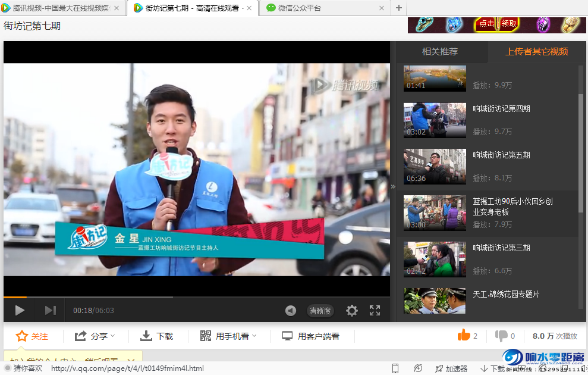Open thumbnail of 03:00 video
Image resolution: width=588 pixels, height=375 pixels.
coord(435,213)
